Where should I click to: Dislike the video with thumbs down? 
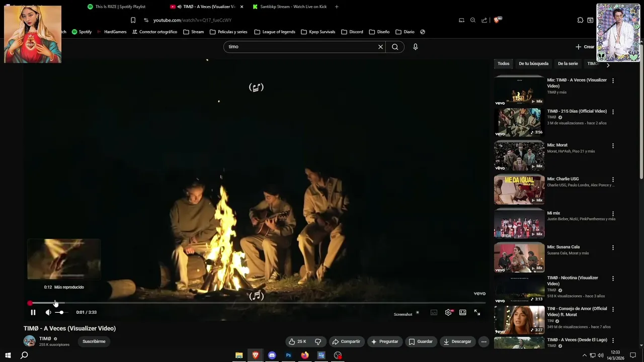tap(318, 341)
